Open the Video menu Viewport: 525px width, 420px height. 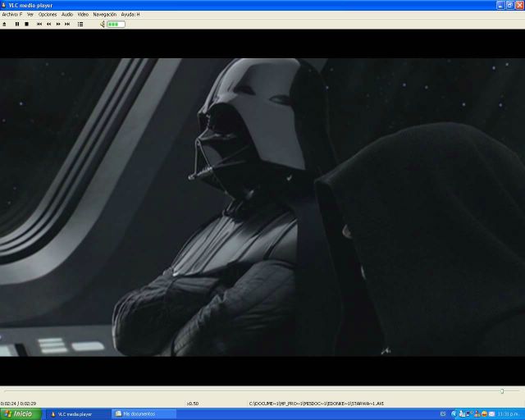[x=83, y=15]
